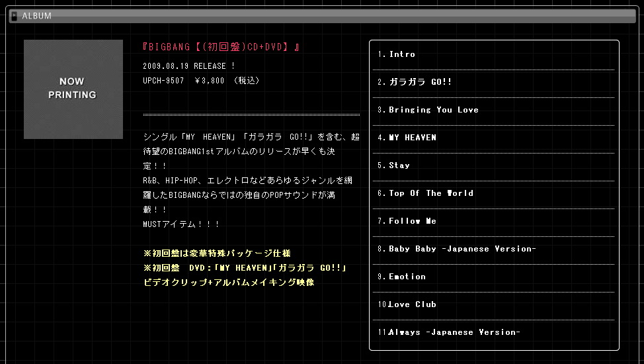Viewport: 644px width, 364px height.
Task: Select track 11 Always -Japanese Version-
Action: click(449, 332)
